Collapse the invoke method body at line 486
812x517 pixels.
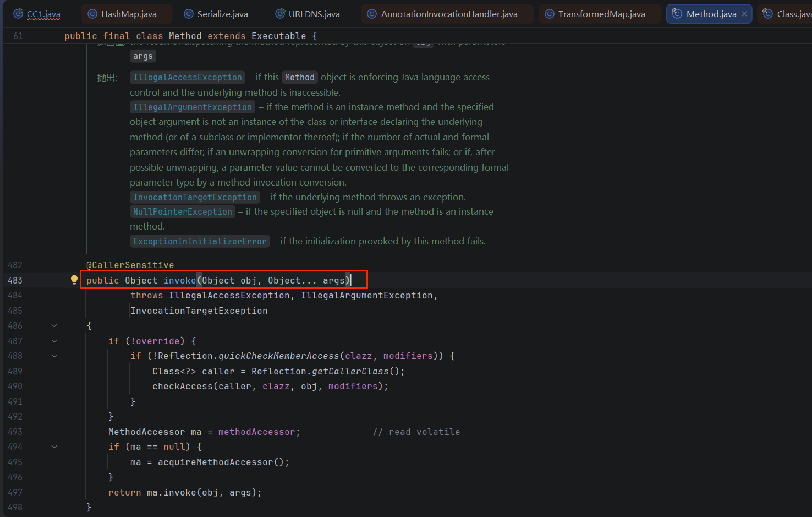click(x=54, y=326)
